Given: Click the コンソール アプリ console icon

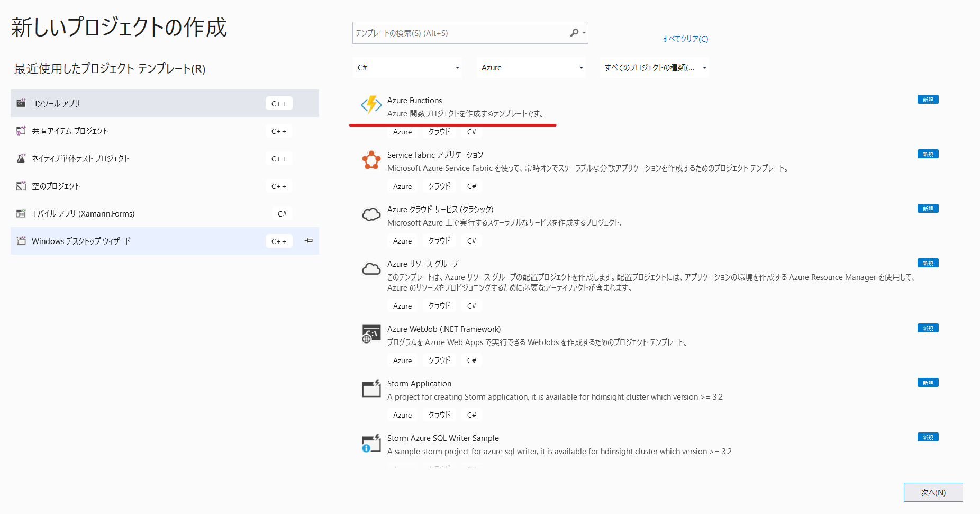Looking at the screenshot, I should pos(21,103).
